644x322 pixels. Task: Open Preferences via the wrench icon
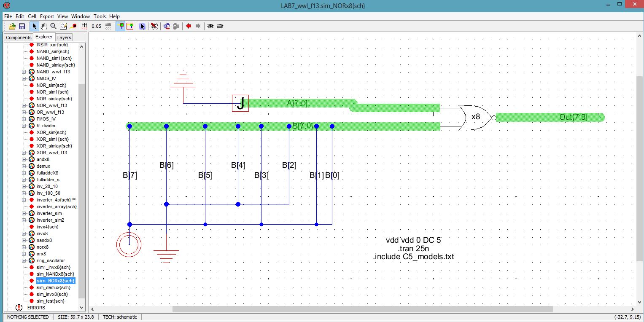point(154,26)
